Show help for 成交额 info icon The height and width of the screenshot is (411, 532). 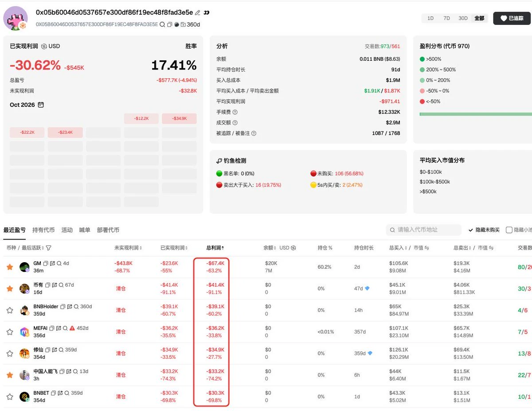235,123
